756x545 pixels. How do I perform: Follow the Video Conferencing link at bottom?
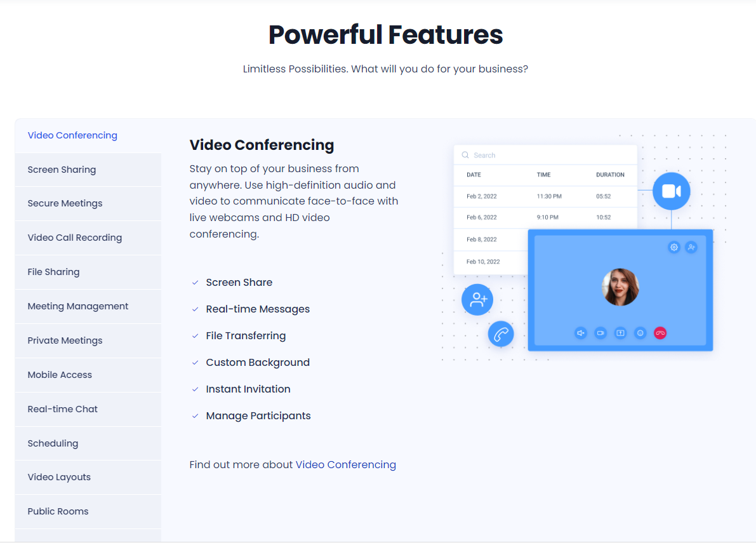(x=346, y=464)
